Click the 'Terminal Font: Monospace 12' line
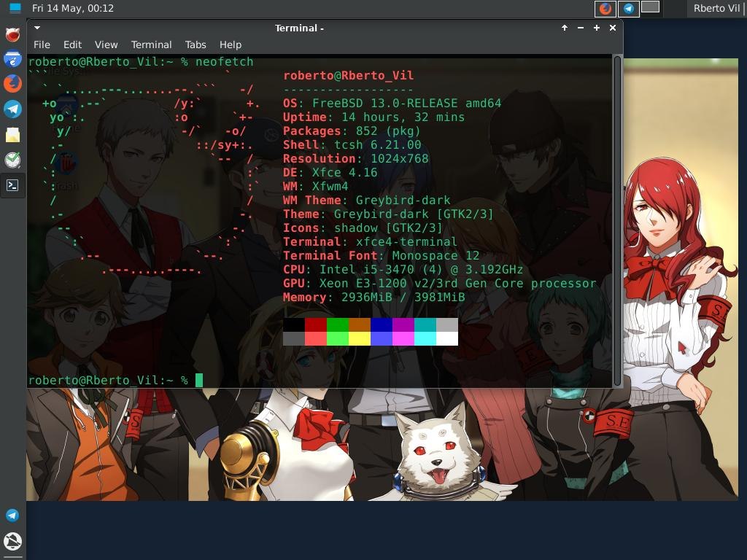The width and height of the screenshot is (747, 560). [381, 256]
